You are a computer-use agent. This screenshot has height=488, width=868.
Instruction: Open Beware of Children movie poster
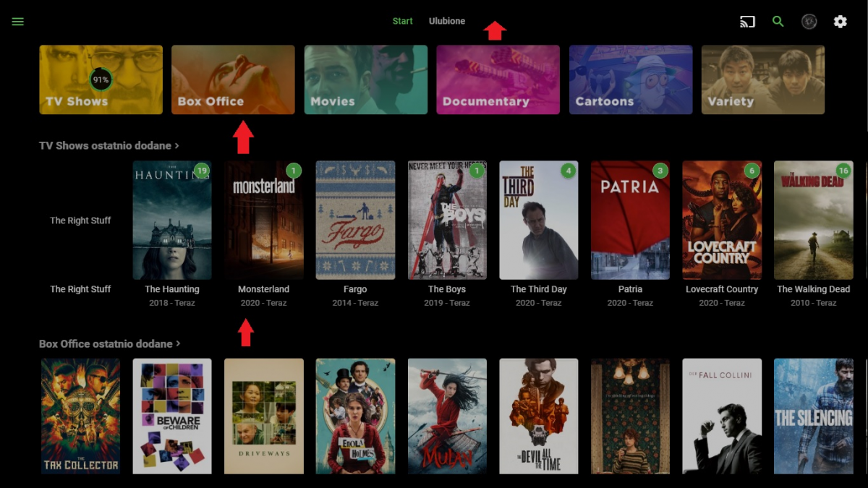[172, 416]
